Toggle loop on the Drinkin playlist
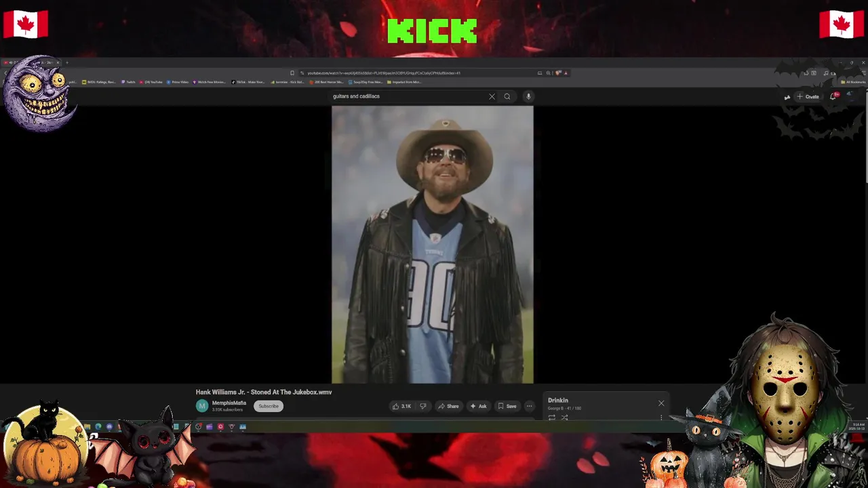 click(x=552, y=418)
